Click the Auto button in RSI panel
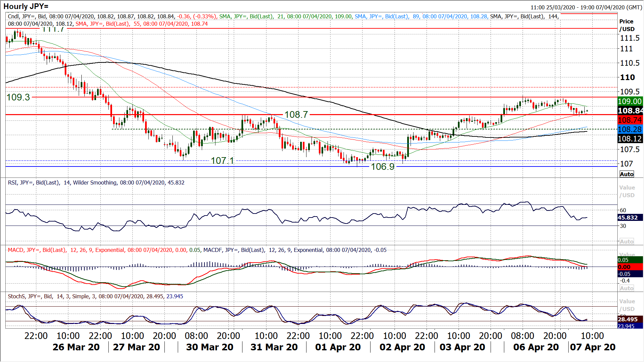The image size is (644, 362). (627, 242)
